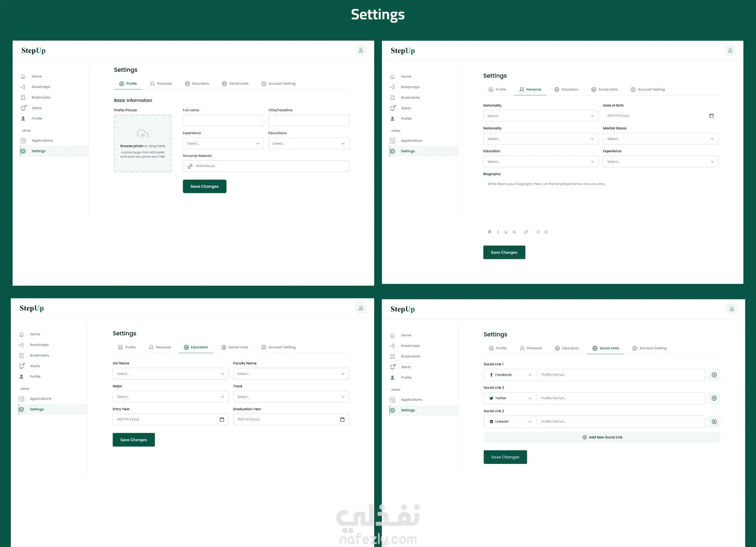This screenshot has width=756, height=547.
Task: Expand the Marital Status dropdown
Action: tap(661, 139)
